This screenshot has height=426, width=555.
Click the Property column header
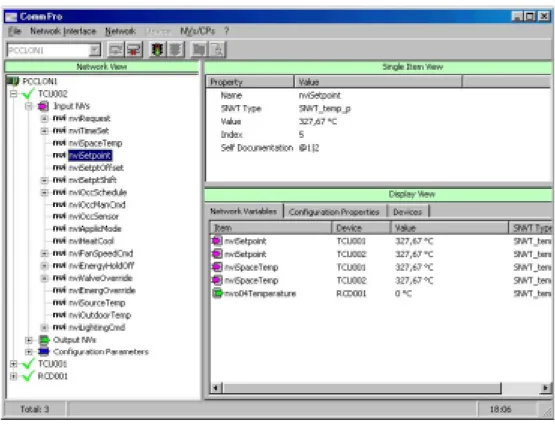click(250, 82)
